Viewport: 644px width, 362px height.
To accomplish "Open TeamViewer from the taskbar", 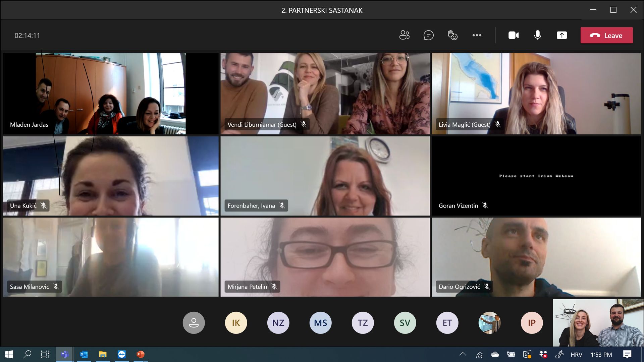I will pyautogui.click(x=122, y=354).
